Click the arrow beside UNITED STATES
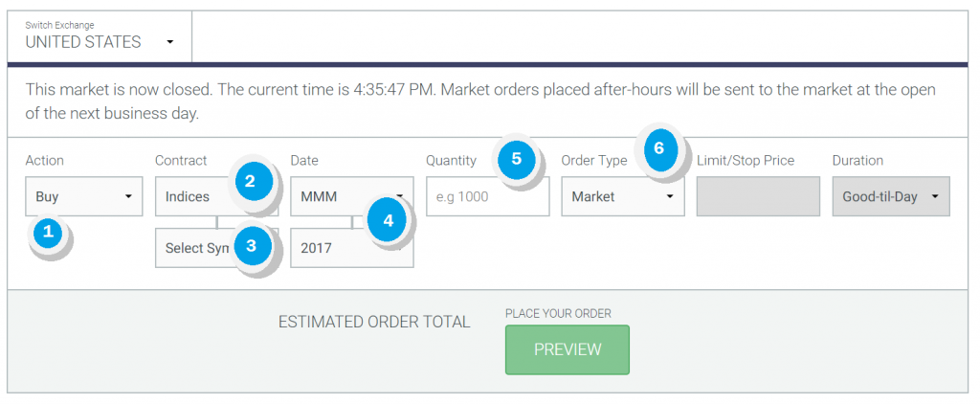 point(169,42)
